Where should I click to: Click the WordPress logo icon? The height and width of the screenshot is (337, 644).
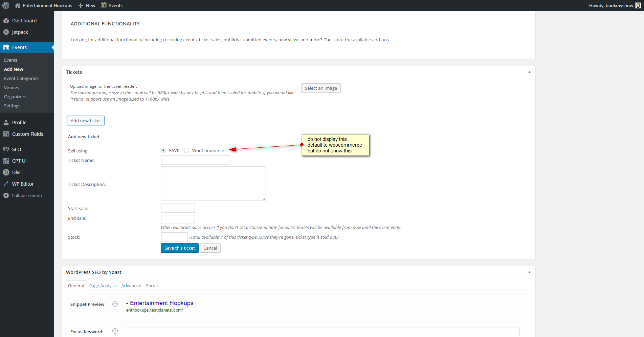(6, 5)
